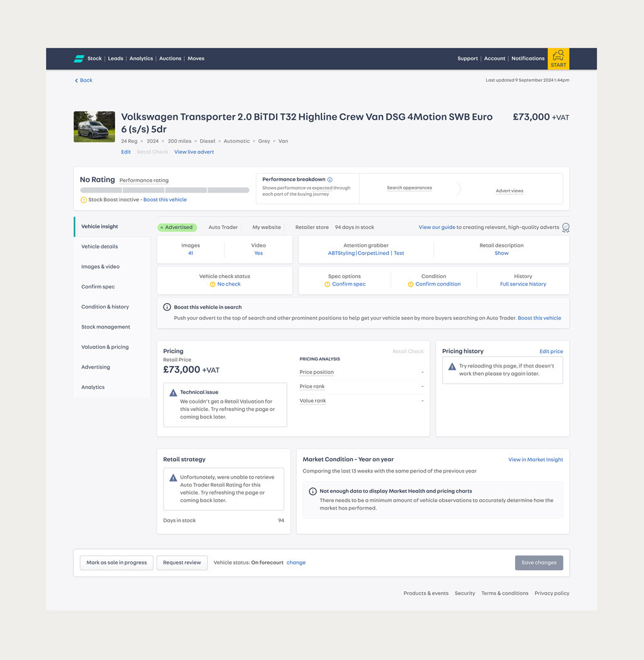Click the Performance breakdown info icon
The height and width of the screenshot is (660, 644).
point(330,180)
